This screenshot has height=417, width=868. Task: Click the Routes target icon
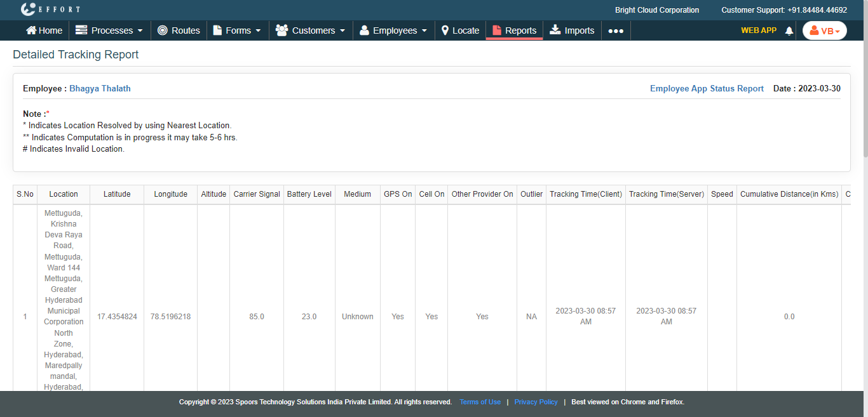coord(163,30)
